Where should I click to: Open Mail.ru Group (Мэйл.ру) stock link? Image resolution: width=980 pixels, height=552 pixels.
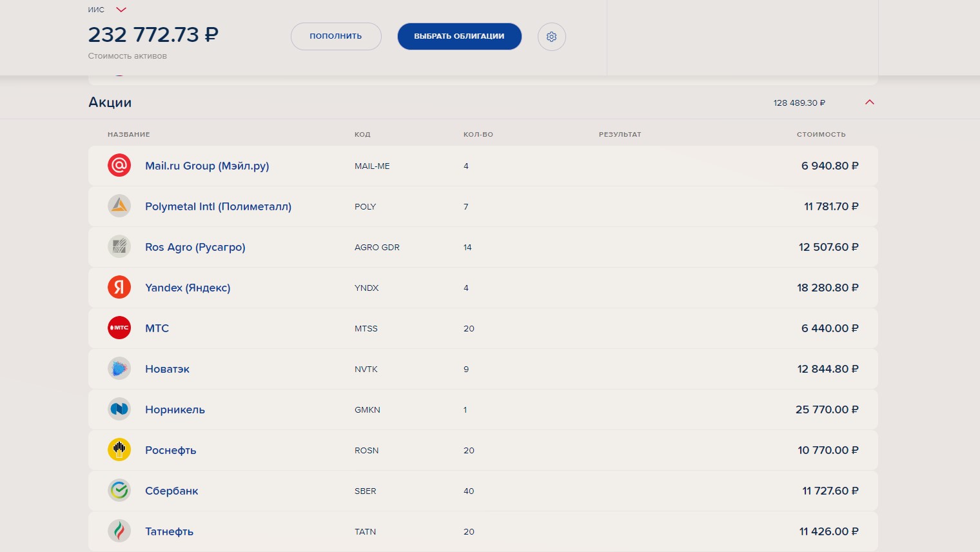[207, 166]
